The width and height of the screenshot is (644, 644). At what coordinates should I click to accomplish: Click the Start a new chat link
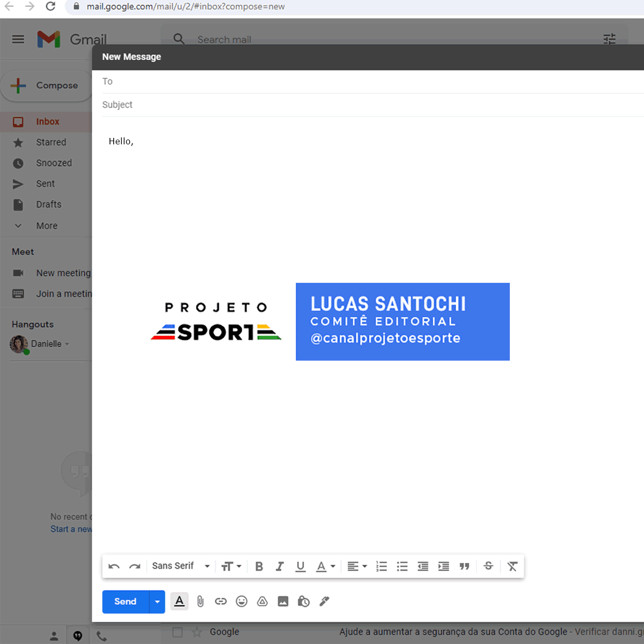tap(71, 529)
